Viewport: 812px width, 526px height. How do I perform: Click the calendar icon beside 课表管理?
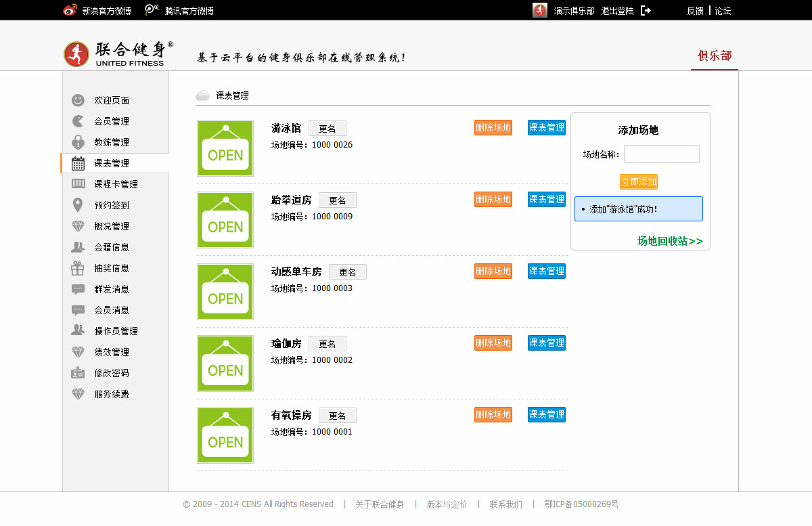click(x=78, y=163)
